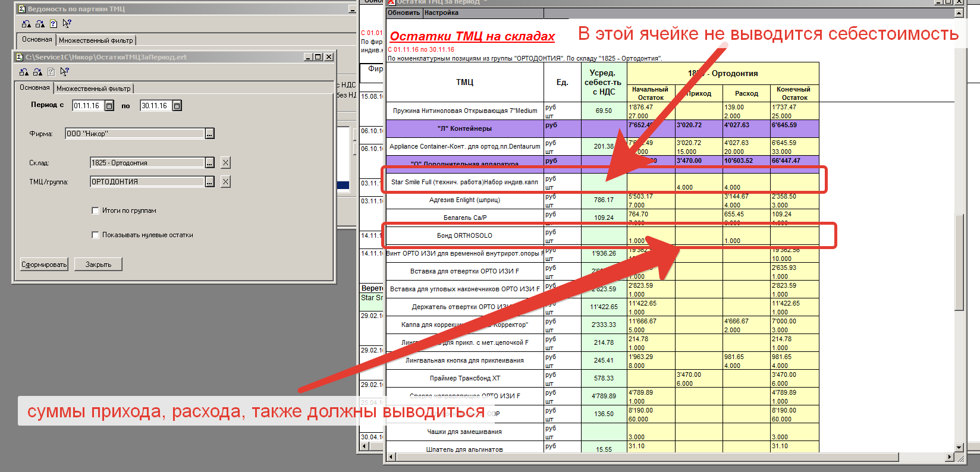Screen dimensions: 980x472
Task: Open the ТМЦ/группа selection via ellipsis button
Action: pos(209,181)
